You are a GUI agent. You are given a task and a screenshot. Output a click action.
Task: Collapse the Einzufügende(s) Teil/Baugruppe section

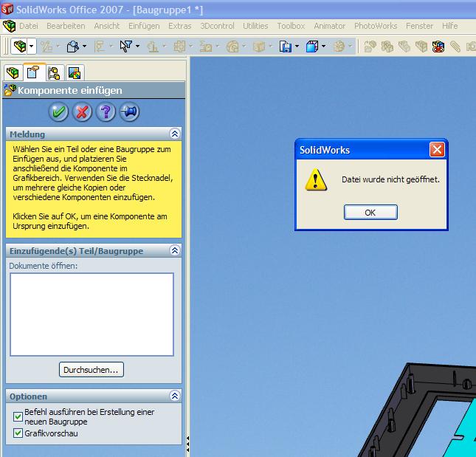(x=175, y=250)
